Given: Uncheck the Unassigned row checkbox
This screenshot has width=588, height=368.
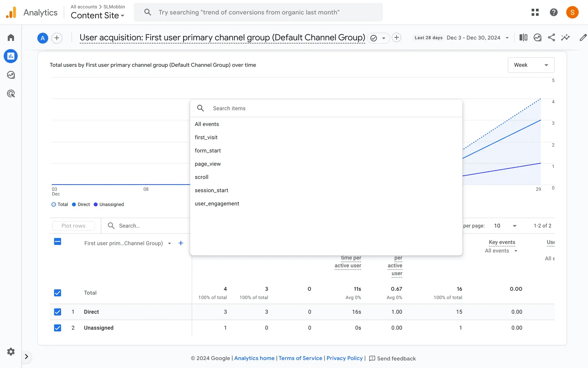Looking at the screenshot, I should (58, 328).
